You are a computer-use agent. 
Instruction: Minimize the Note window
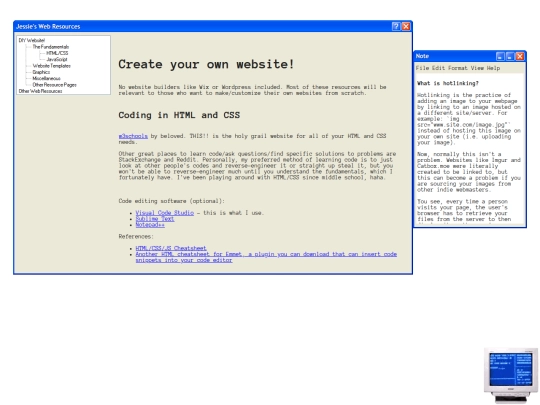[500, 56]
